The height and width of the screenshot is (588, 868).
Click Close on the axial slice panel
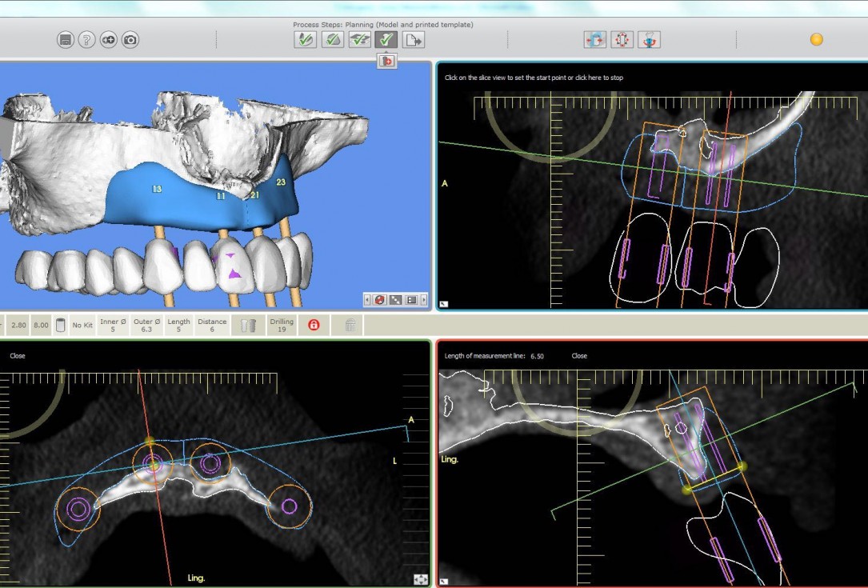point(18,355)
